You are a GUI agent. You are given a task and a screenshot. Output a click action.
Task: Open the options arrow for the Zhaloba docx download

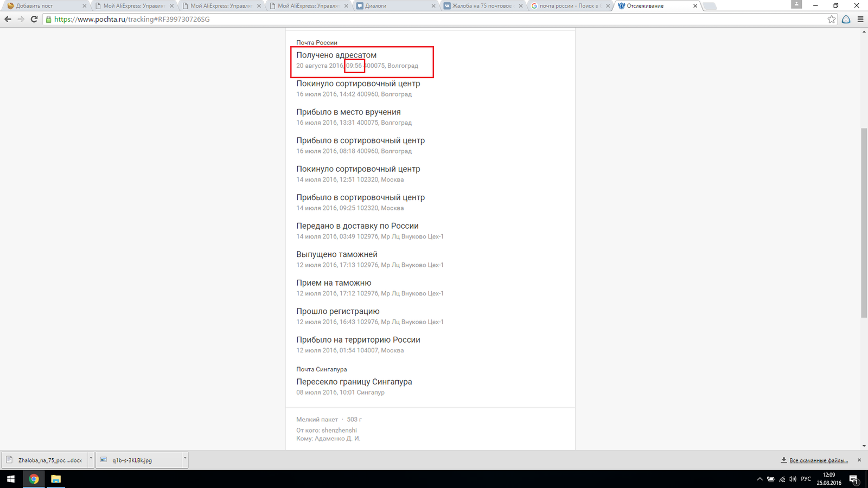point(91,459)
